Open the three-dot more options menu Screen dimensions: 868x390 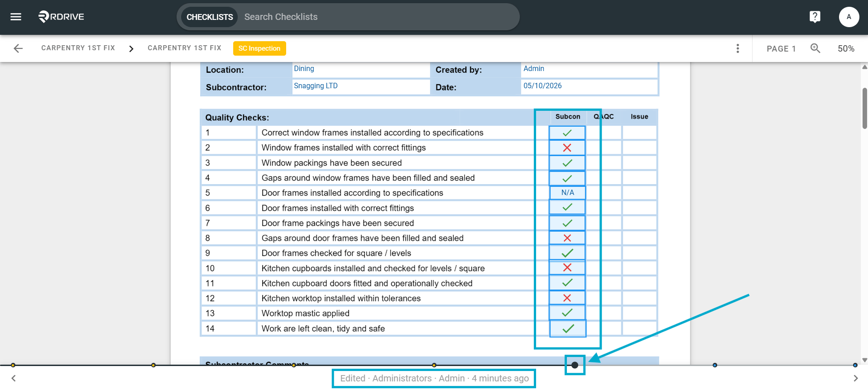[x=738, y=48]
